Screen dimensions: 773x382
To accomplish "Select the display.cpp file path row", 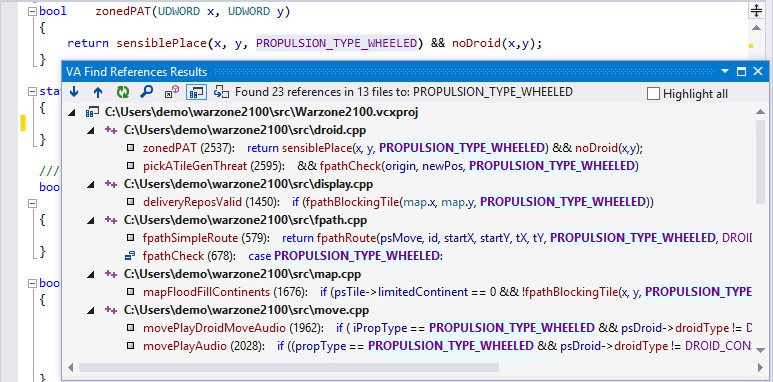I will point(248,184).
